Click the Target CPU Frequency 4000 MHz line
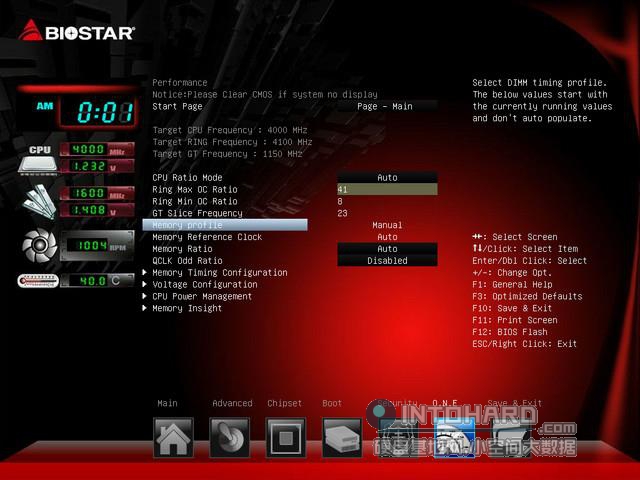Image resolution: width=640 pixels, height=480 pixels. click(230, 130)
